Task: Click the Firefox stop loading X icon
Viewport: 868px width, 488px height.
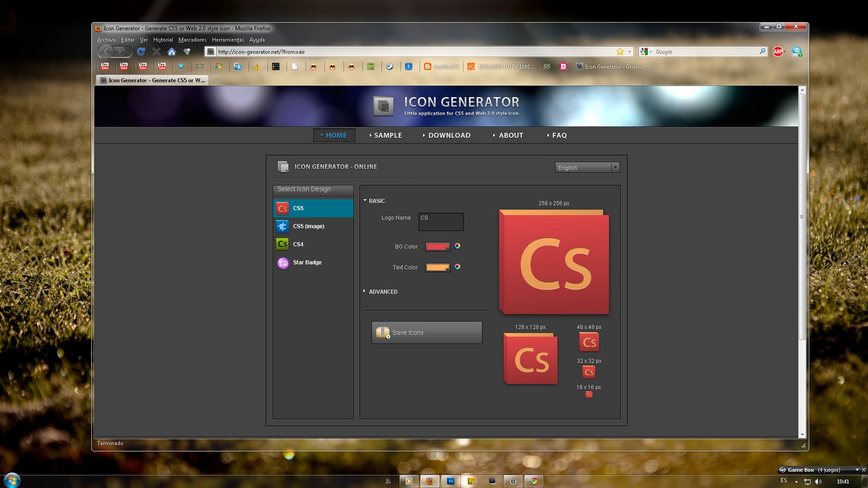Action: 156,52
